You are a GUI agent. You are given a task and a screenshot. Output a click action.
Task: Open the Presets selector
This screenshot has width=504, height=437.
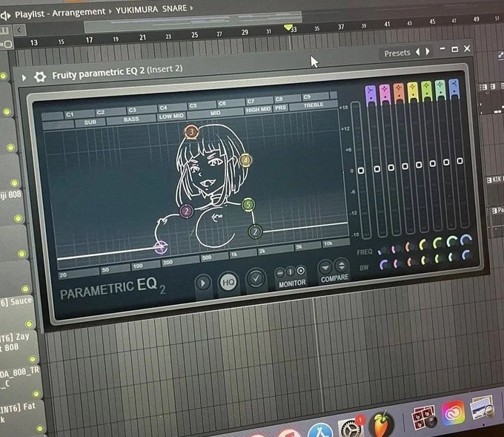[x=397, y=53]
